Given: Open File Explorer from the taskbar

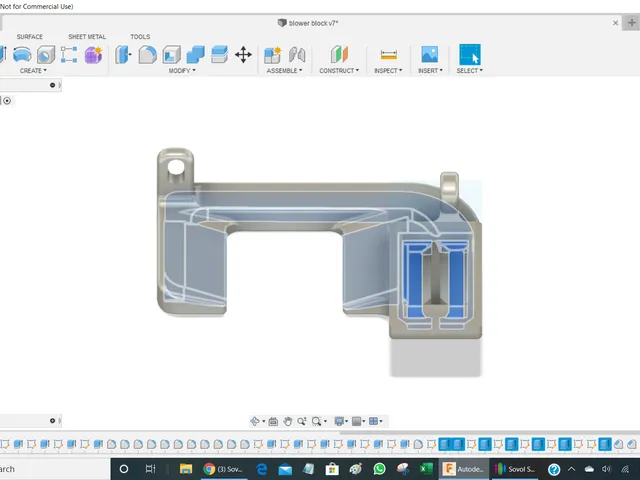Looking at the screenshot, I should click(186, 469).
